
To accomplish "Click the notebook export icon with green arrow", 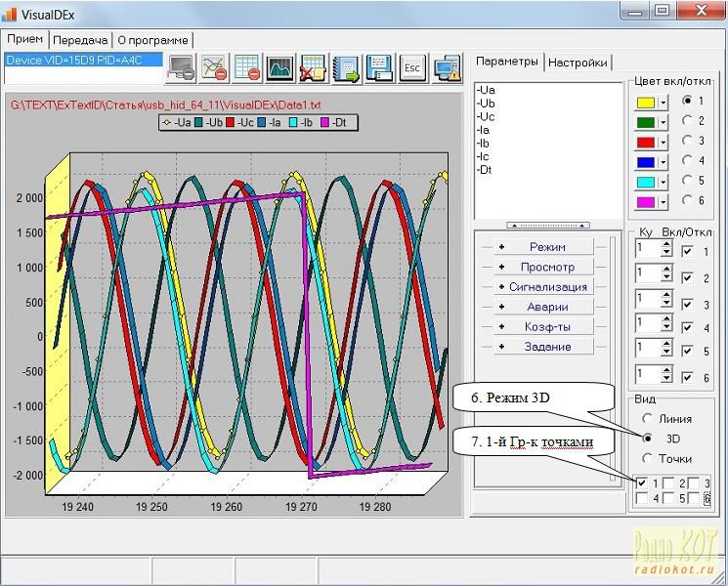I will 346,67.
